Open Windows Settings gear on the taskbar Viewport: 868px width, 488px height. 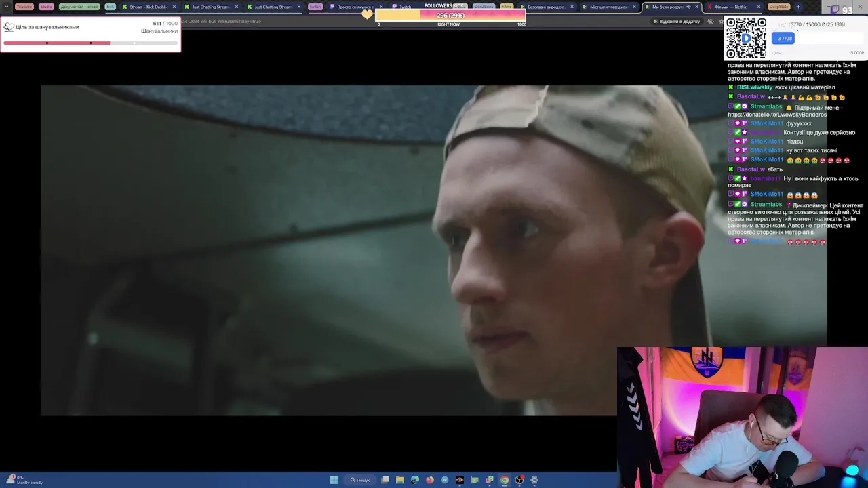coord(534,480)
